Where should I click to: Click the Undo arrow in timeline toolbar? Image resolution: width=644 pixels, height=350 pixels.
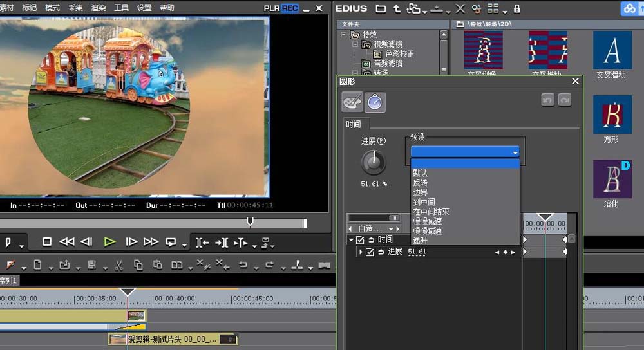pos(243,265)
